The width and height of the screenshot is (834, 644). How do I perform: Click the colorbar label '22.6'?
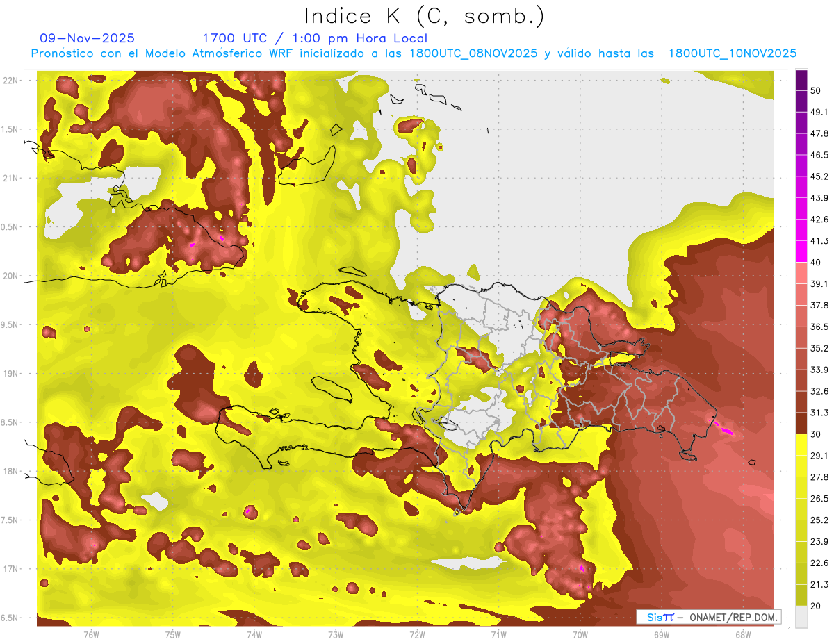pyautogui.click(x=819, y=563)
